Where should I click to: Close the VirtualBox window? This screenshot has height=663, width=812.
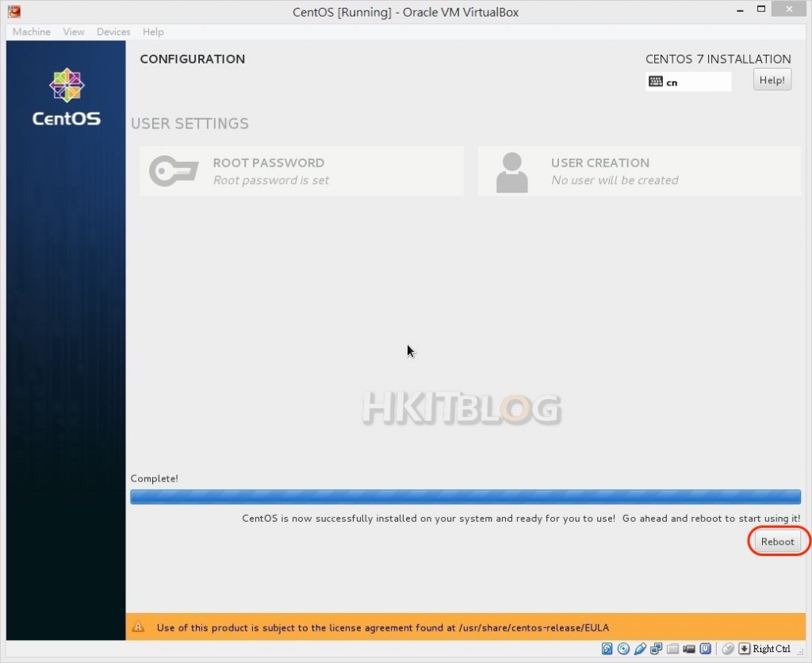[x=789, y=9]
